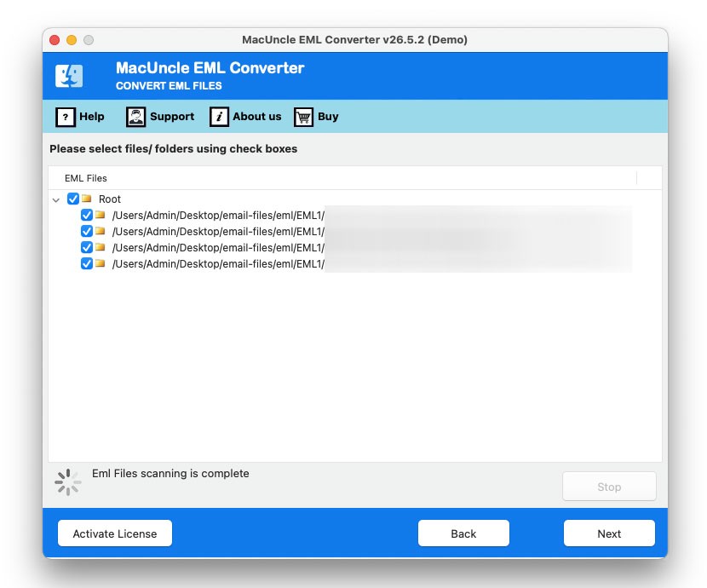Click the fourth EML1 path folder icon
The image size is (707, 588).
[101, 263]
